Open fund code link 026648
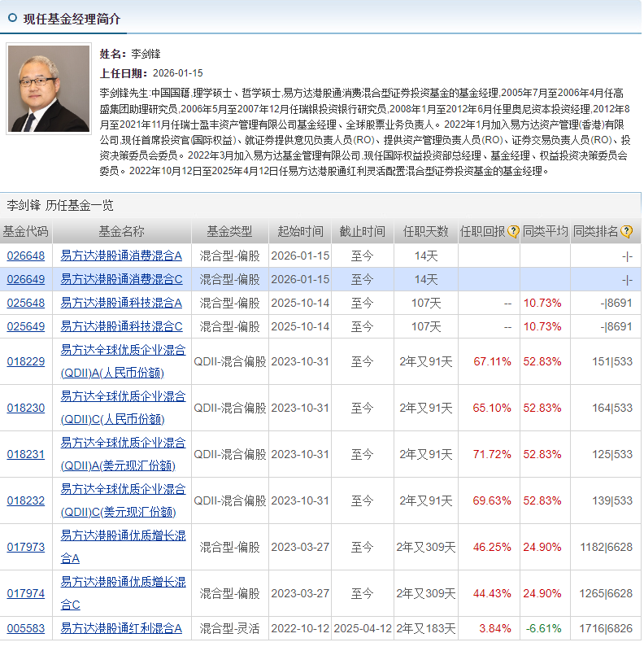 26,256
